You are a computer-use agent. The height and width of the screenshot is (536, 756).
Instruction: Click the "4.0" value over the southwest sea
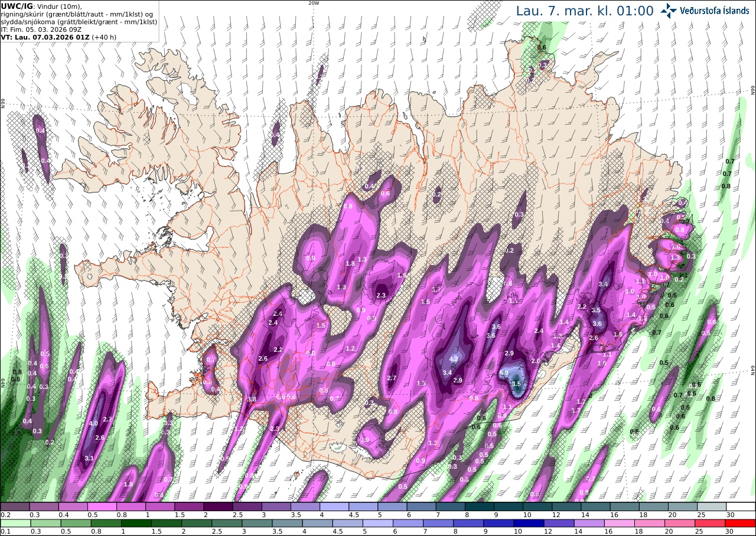pos(93,423)
